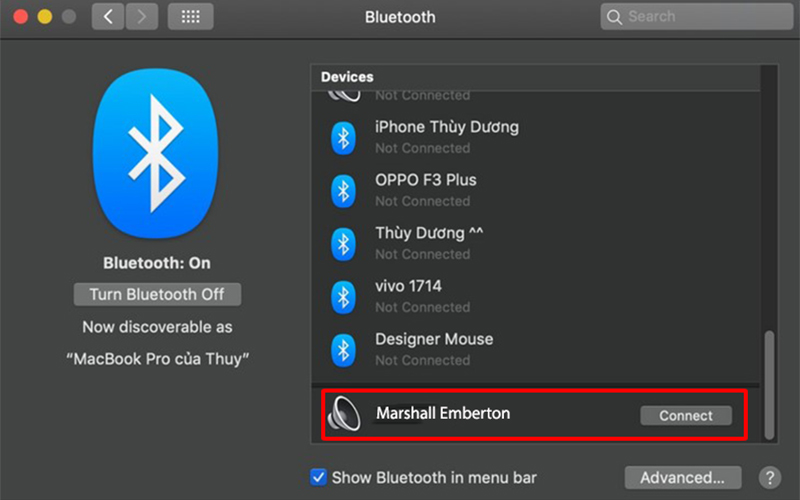800x500 pixels.
Task: Go back with the left arrow
Action: click(108, 17)
